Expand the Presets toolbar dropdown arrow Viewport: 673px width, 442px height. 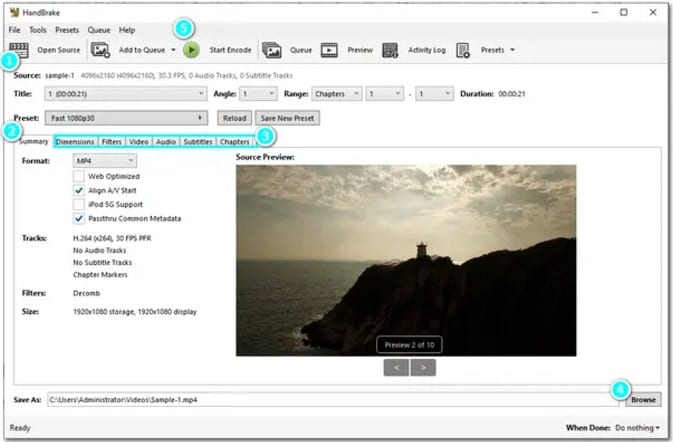(x=512, y=50)
